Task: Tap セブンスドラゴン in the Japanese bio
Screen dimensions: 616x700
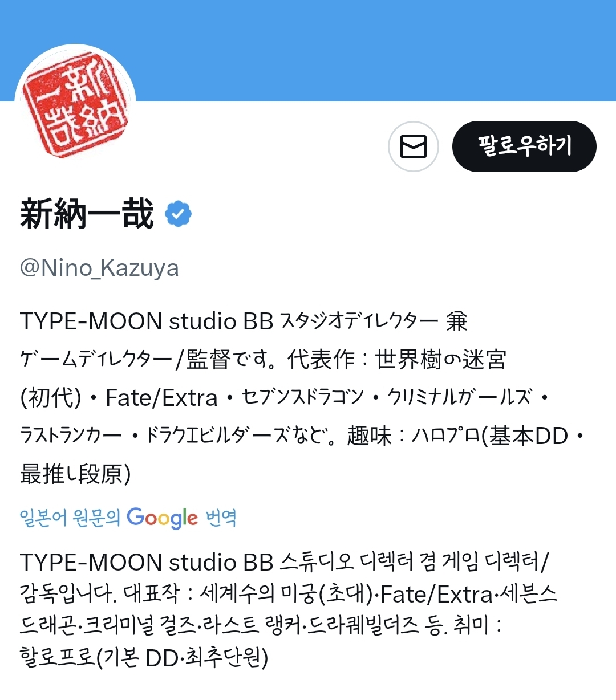Action: (x=302, y=397)
